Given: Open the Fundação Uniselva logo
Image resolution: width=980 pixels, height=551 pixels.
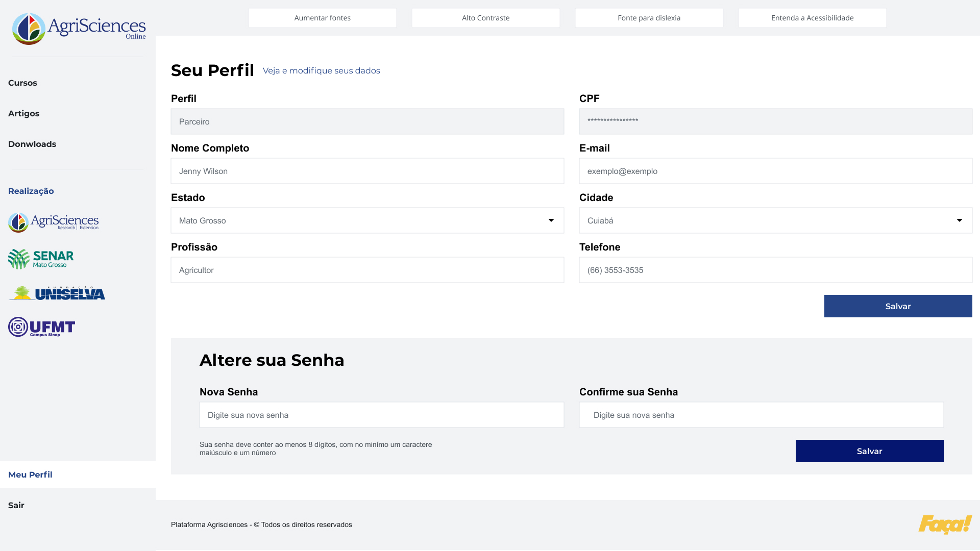Looking at the screenshot, I should click(57, 293).
